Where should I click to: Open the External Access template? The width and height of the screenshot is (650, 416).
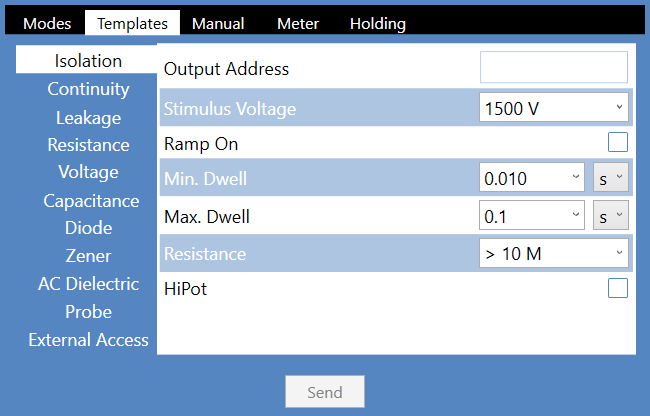[88, 340]
